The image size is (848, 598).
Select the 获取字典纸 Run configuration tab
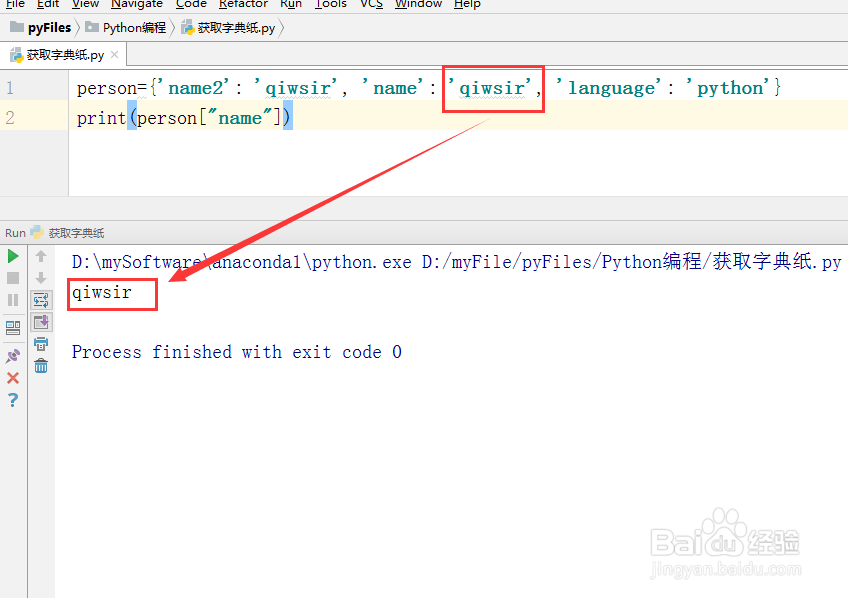coord(68,233)
